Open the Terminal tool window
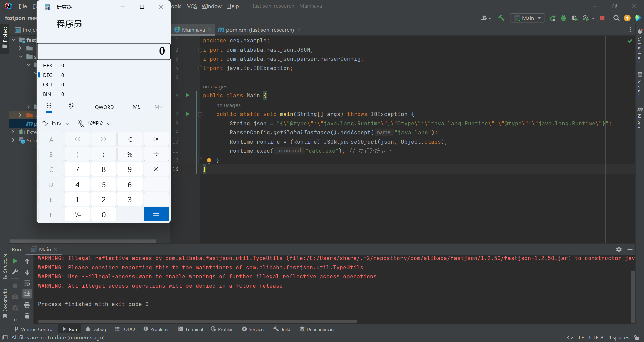The width and height of the screenshot is (644, 342). pos(191,329)
